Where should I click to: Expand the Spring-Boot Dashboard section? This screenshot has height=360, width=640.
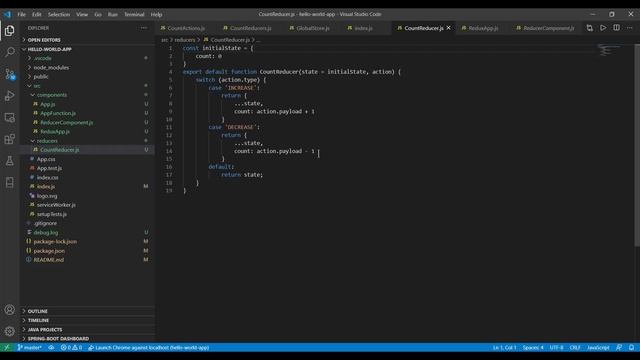pyautogui.click(x=58, y=338)
